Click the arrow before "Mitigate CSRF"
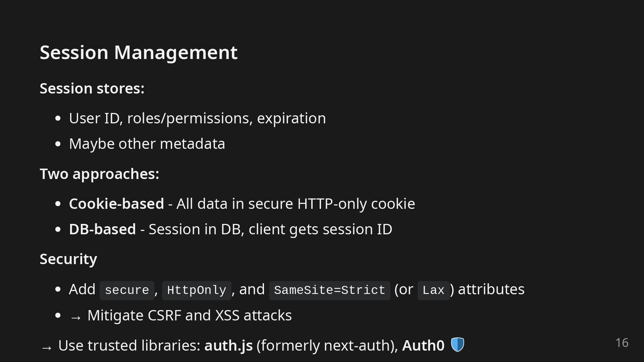Image resolution: width=644 pixels, height=362 pixels. point(76,317)
